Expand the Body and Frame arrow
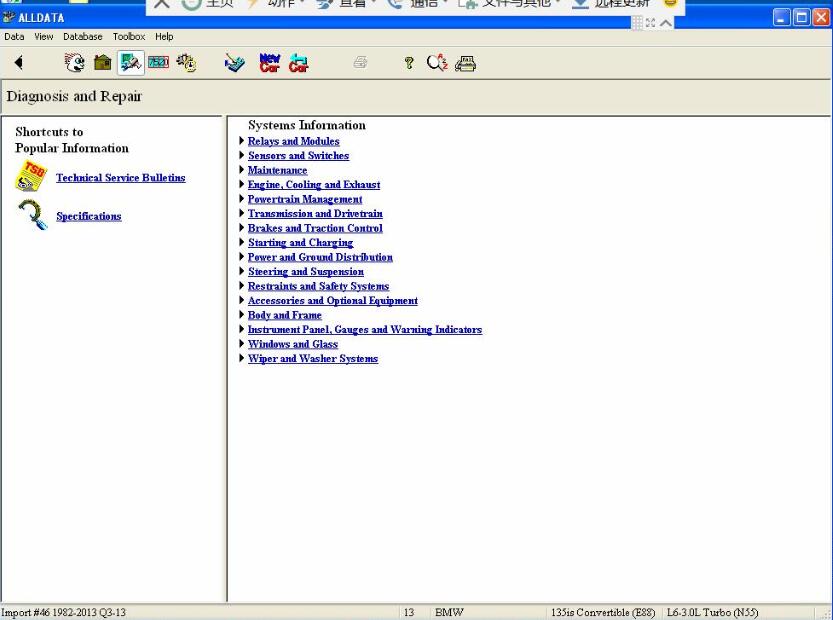The width and height of the screenshot is (833, 620). click(x=242, y=315)
